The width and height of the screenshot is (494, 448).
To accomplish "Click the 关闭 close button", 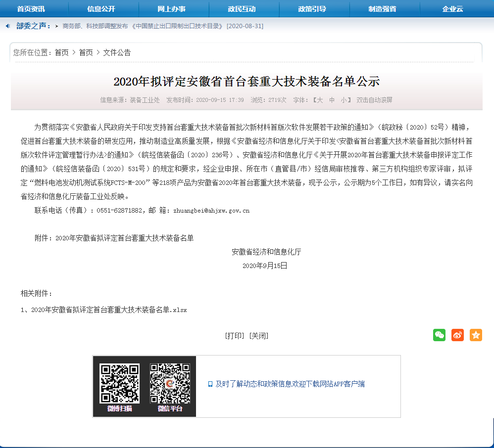I will 259,336.
